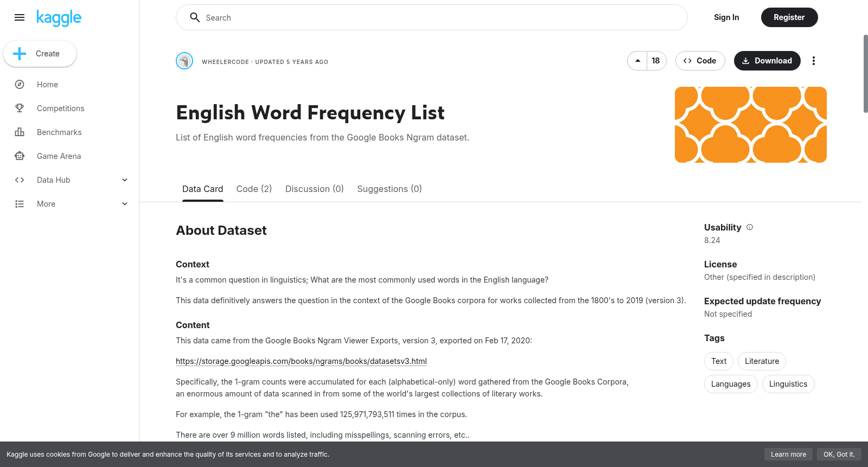Image resolution: width=868 pixels, height=467 pixels.
Task: Click the Code button near Download
Action: (700, 61)
